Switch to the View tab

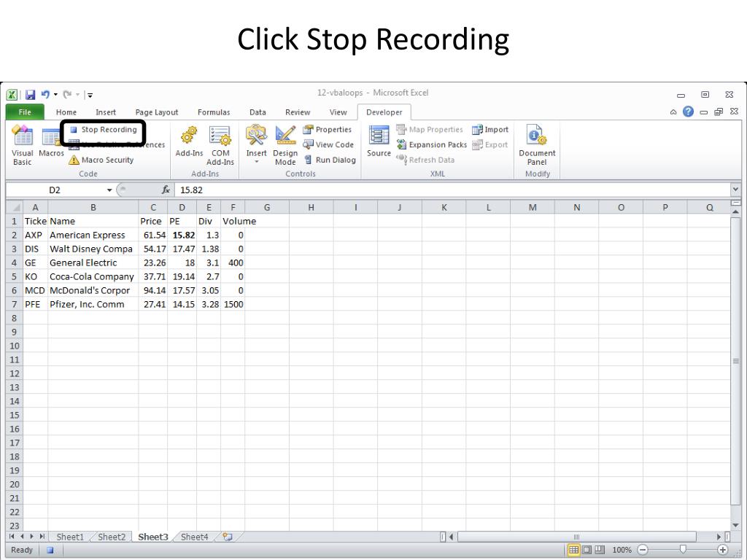click(338, 112)
